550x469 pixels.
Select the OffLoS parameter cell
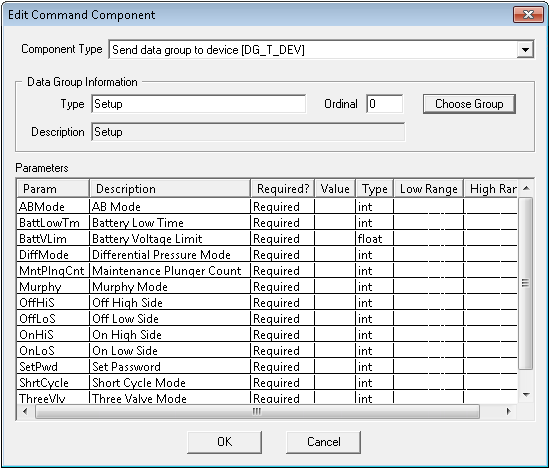point(53,319)
